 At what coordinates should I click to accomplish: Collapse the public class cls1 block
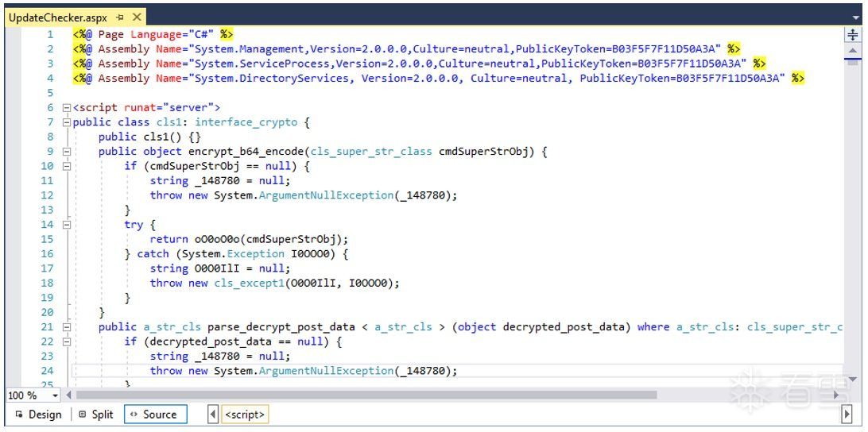[x=67, y=122]
